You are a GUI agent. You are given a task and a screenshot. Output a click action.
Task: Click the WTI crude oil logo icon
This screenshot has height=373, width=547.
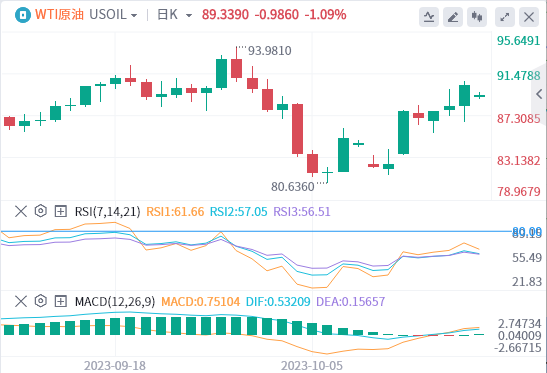(x=23, y=15)
